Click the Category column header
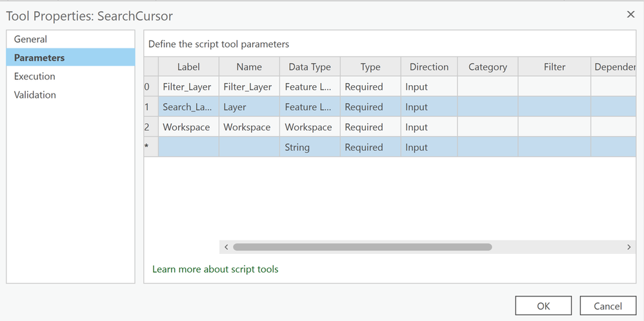This screenshot has width=644, height=321. pos(487,67)
